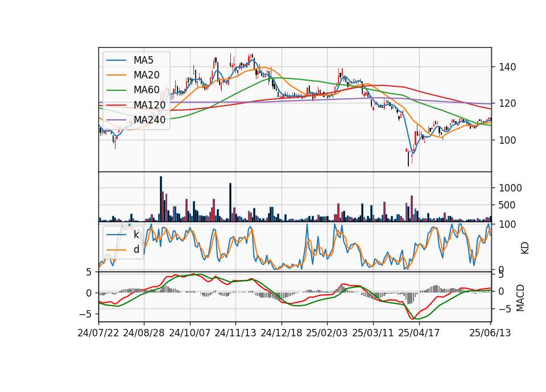Click the tallest volume bar near 24/09
The width and height of the screenshot is (546, 392).
point(161,199)
